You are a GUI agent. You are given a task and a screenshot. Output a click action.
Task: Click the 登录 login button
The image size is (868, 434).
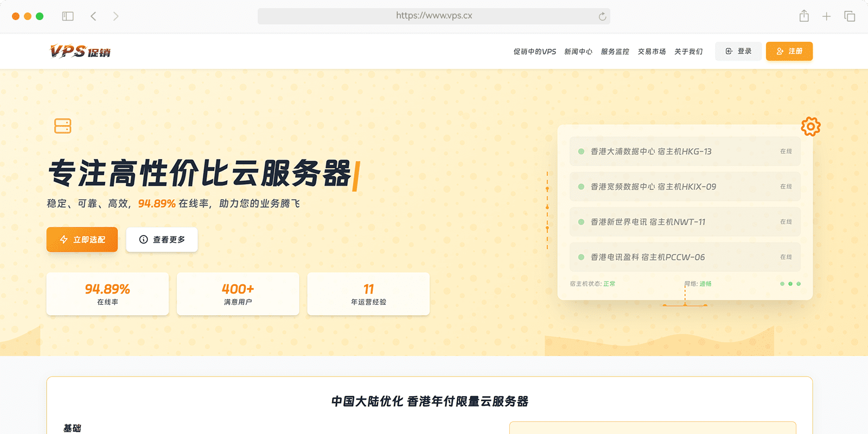point(738,51)
